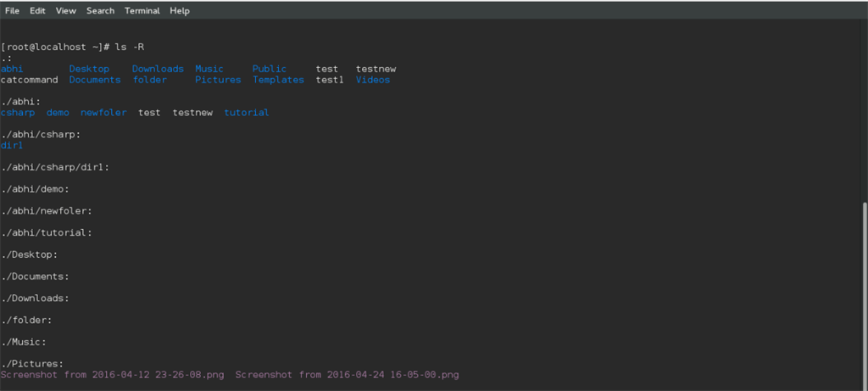Open the Search menu
The image size is (868, 391).
coord(100,11)
